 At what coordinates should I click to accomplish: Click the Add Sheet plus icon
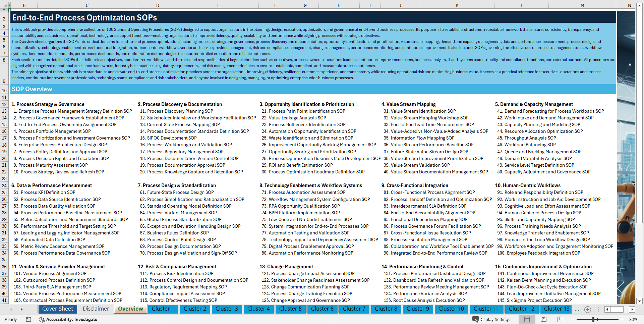[587, 309]
